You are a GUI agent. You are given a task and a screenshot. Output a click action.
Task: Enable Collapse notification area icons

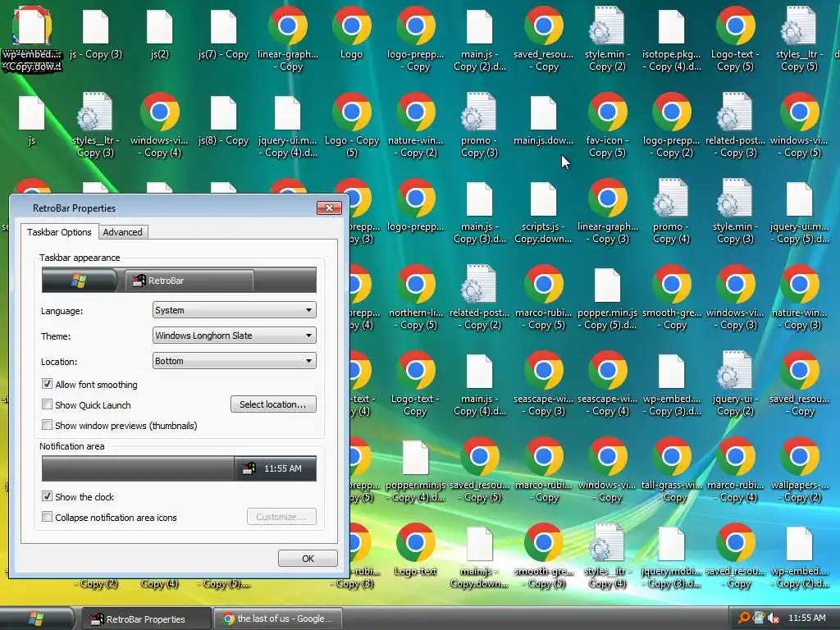(47, 517)
